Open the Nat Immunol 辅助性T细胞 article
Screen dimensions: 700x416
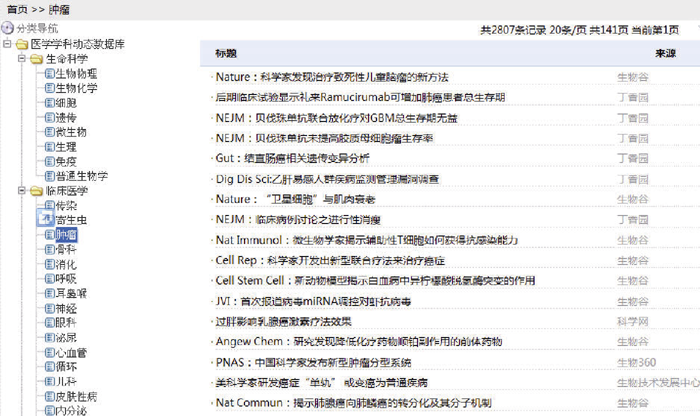click(366, 240)
